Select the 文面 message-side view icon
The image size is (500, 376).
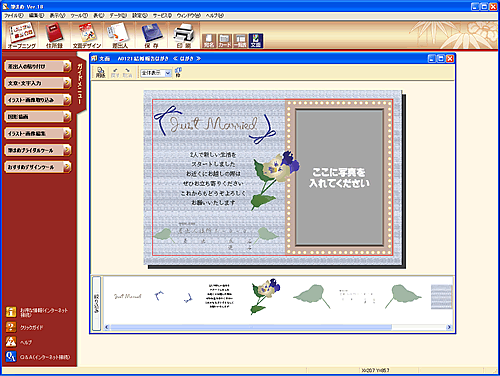coord(256,41)
